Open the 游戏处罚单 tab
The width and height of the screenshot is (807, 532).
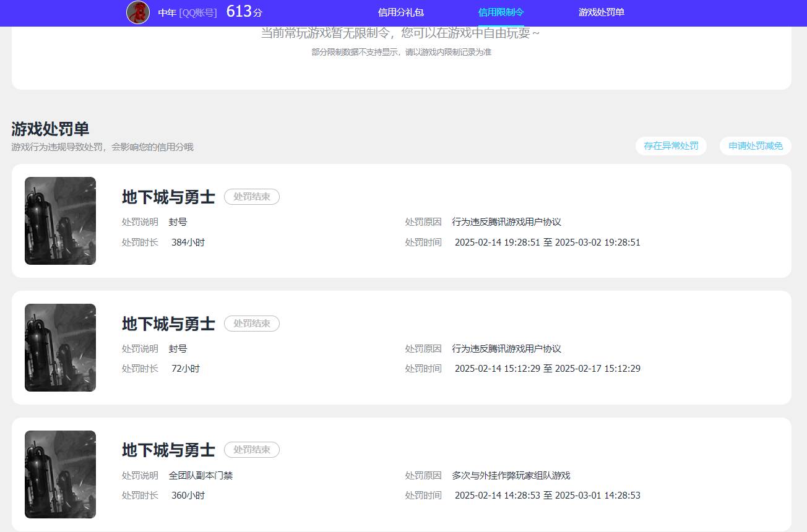click(601, 12)
